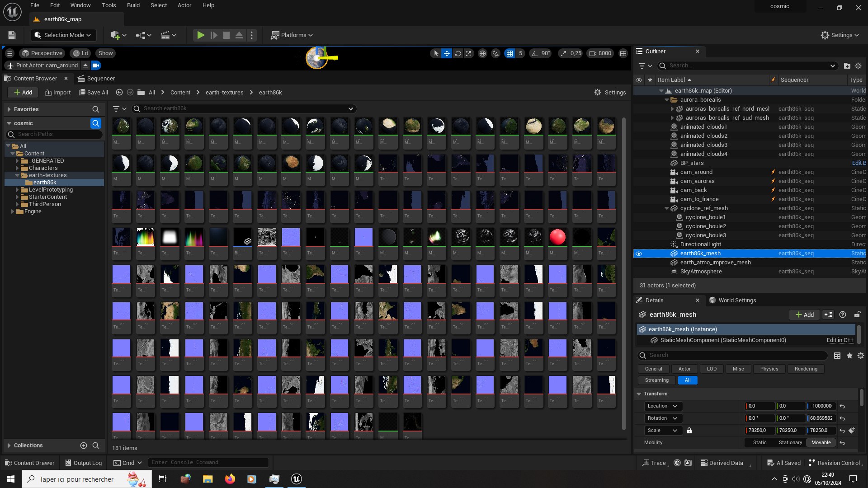Click the green Play button in toolbar
This screenshot has width=868, height=488.
click(x=201, y=35)
